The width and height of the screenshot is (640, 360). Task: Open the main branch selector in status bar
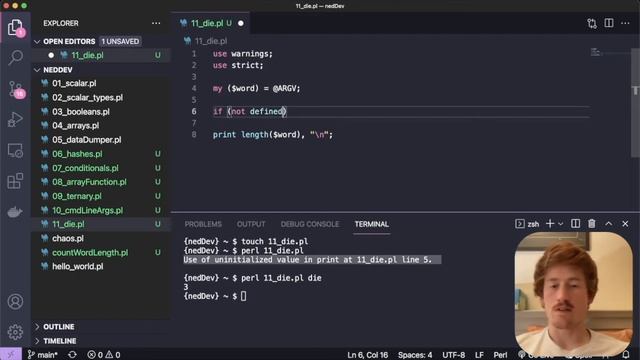coord(42,355)
